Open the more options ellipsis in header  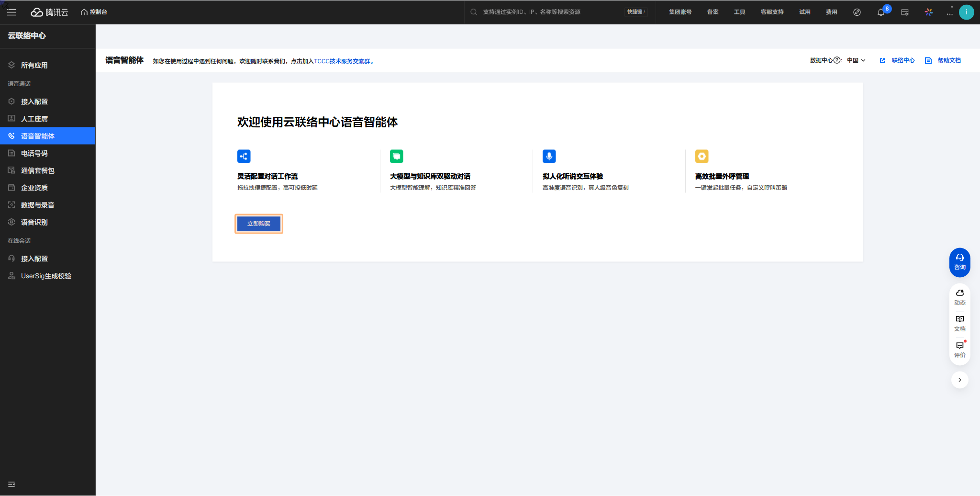(949, 13)
